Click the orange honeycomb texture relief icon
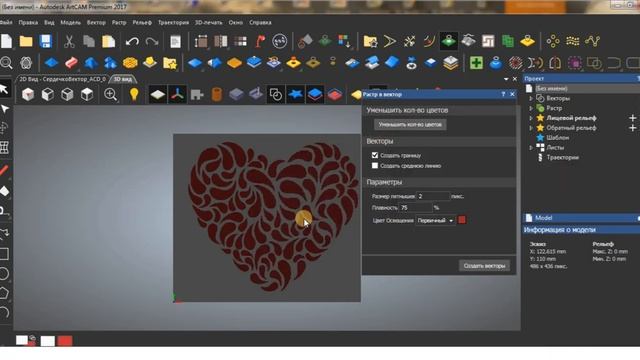640x360 pixels. click(x=130, y=63)
